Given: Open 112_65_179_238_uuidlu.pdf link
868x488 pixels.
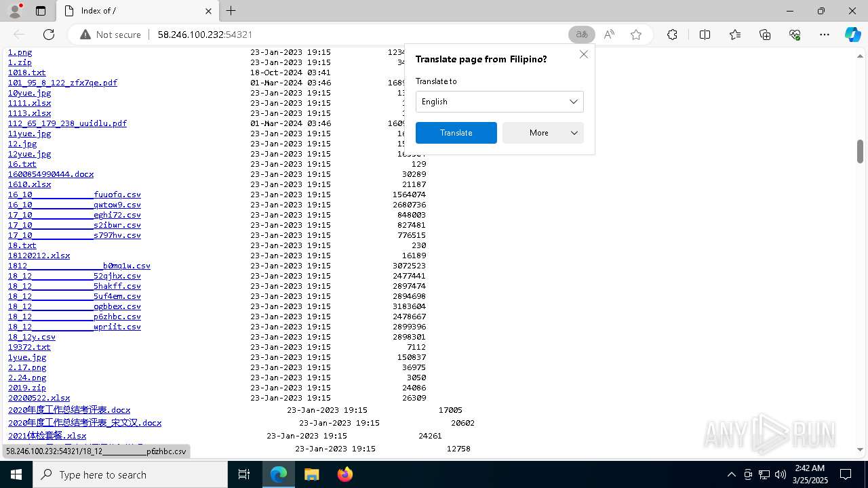Looking at the screenshot, I should click(x=67, y=123).
